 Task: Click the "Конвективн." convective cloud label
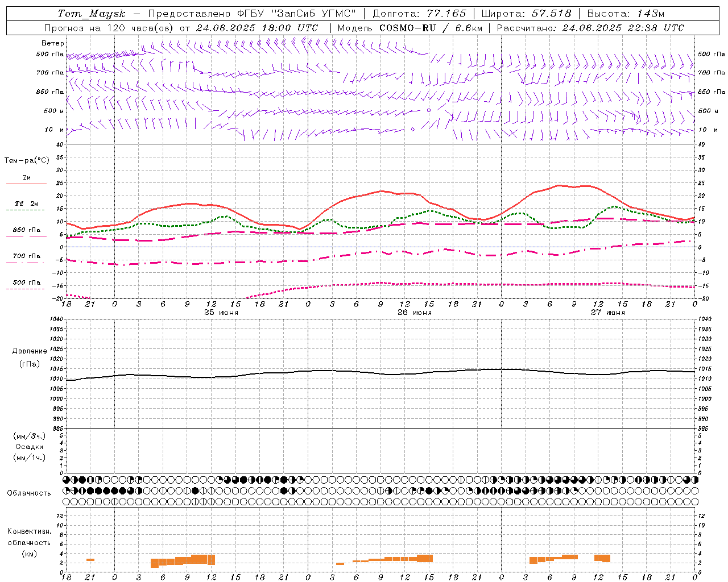pos(29,531)
